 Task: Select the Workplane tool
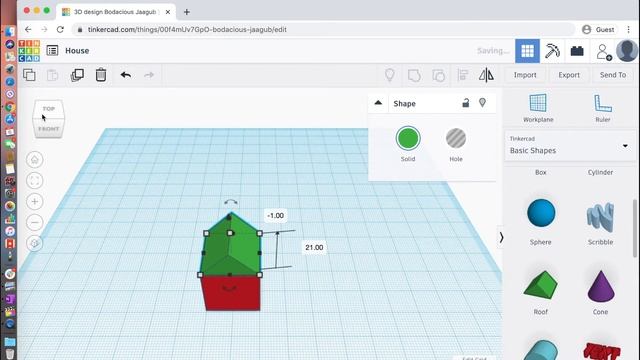pyautogui.click(x=538, y=108)
